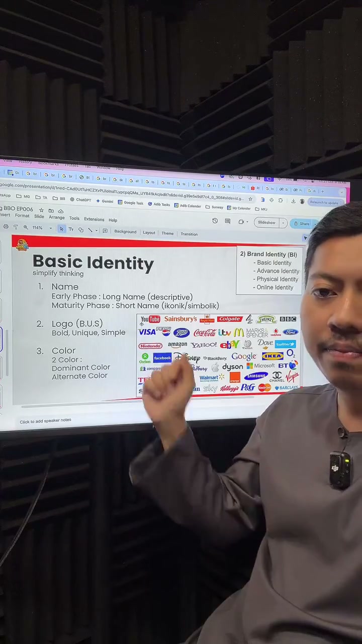This screenshot has width=362, height=644.
Task: Click the Background button
Action: point(125,231)
